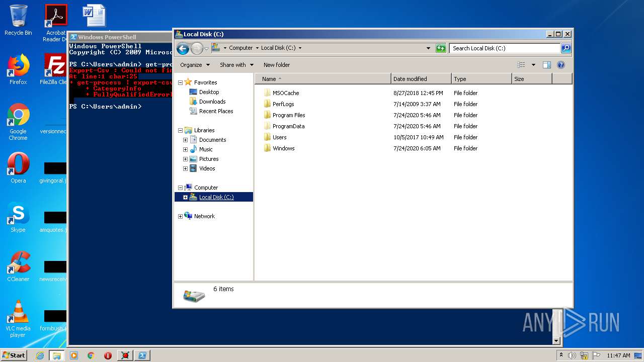Click the Search Local Disk (C:) field

click(505, 48)
